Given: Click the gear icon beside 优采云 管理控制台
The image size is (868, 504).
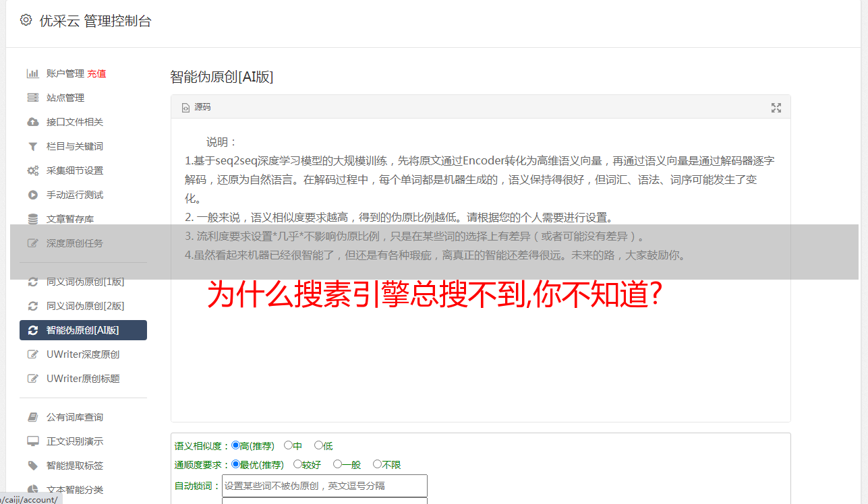Looking at the screenshot, I should [26, 20].
